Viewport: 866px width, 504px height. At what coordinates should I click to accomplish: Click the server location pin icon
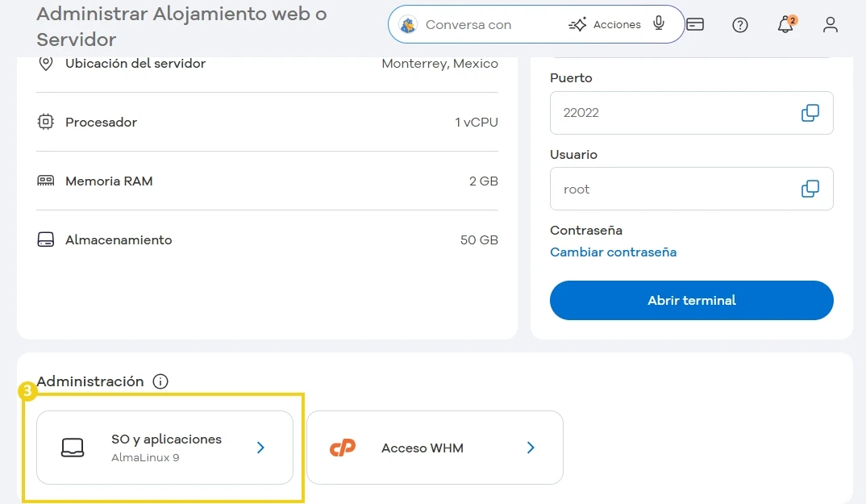coord(45,62)
